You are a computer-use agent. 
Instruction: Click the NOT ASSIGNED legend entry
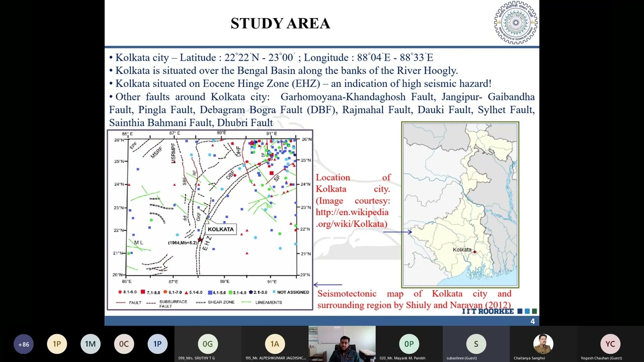click(290, 292)
